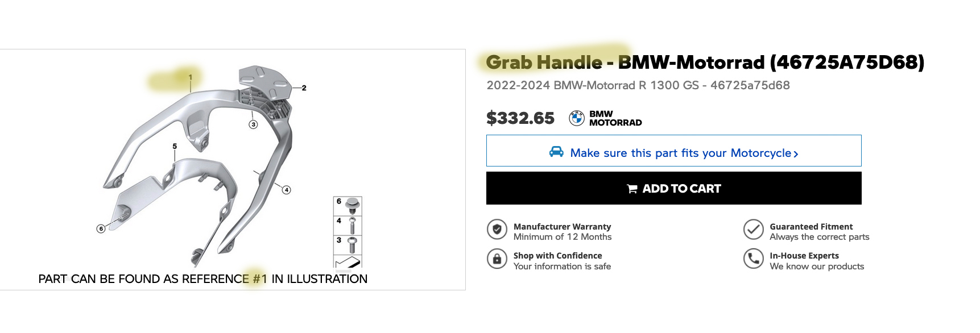
Task: Click the BMW Motorrad roundel logo
Action: [577, 118]
